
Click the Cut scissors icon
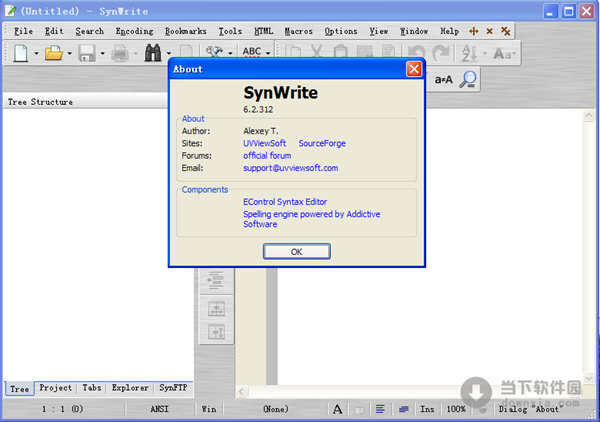click(x=316, y=51)
